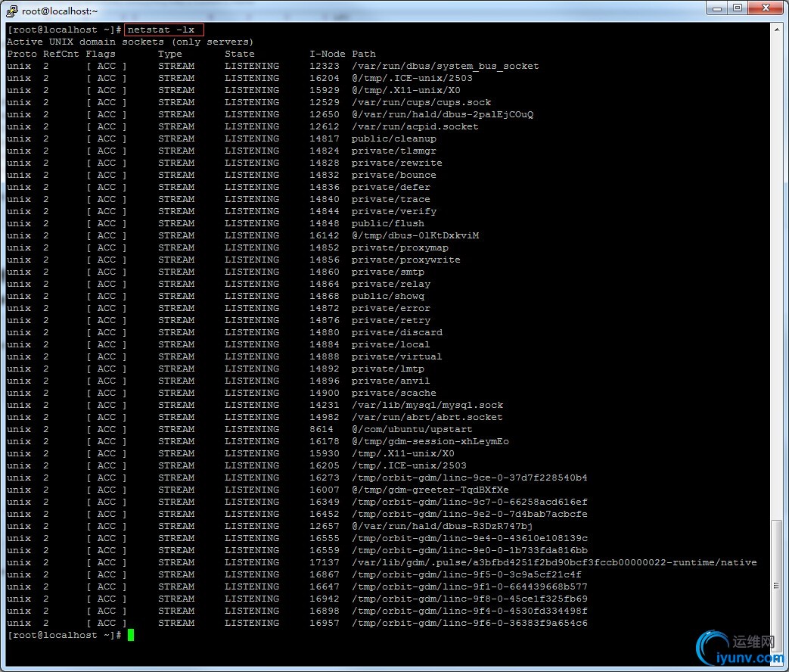The width and height of the screenshot is (789, 672).
Task: Click path private/defer
Action: pos(391,187)
